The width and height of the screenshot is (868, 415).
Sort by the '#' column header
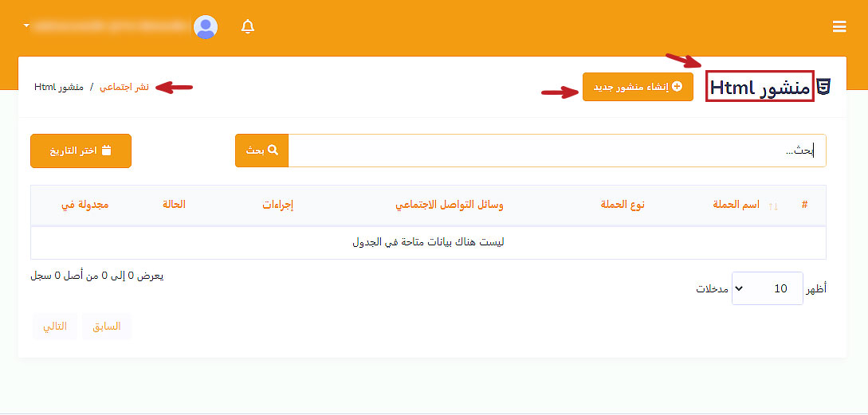(x=804, y=205)
